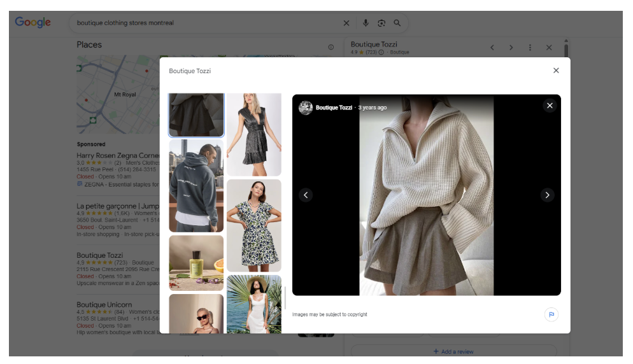Click Boutique Tozzi name in photo header
Screen dimensions: 633x364
pos(334,108)
